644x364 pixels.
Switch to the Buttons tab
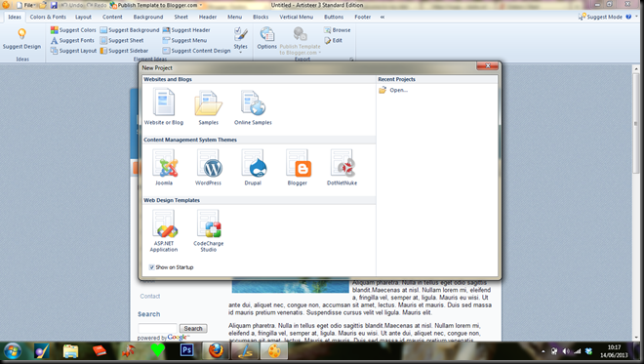(x=334, y=17)
